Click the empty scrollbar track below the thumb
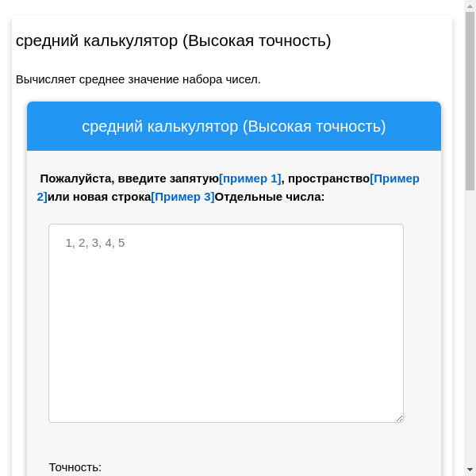 pyautogui.click(x=470, y=333)
